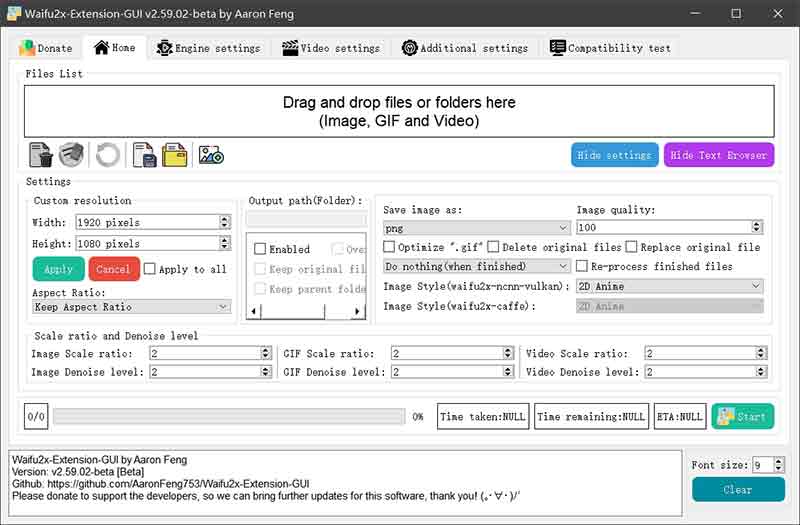
Task: Click the app logo in the title bar
Action: click(x=14, y=14)
